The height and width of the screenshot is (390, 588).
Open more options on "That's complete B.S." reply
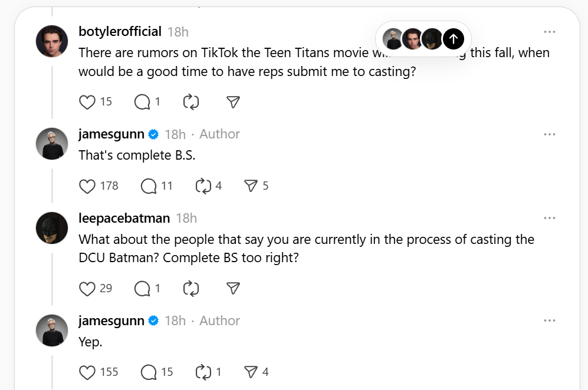click(550, 134)
